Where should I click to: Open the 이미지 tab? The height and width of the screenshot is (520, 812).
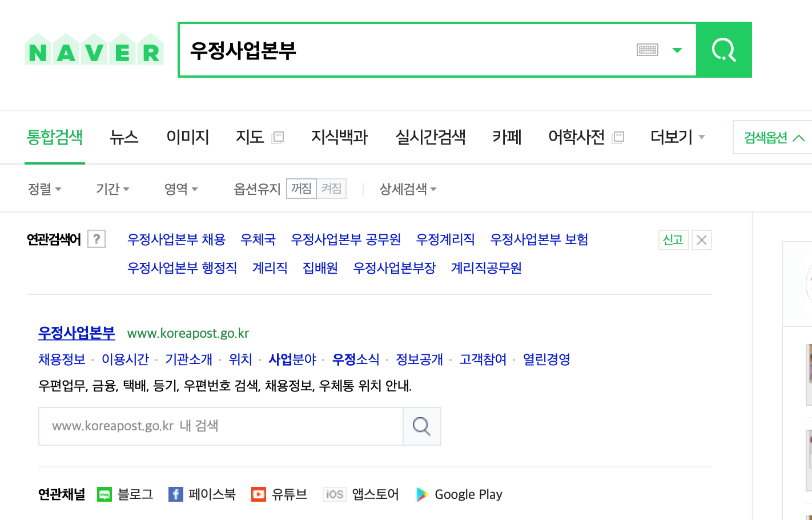pyautogui.click(x=188, y=137)
